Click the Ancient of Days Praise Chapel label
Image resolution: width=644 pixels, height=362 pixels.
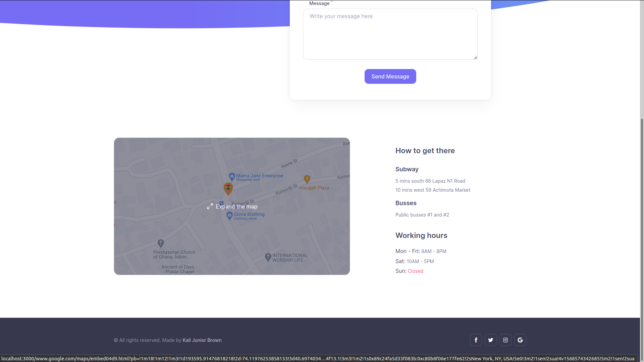[178, 269]
